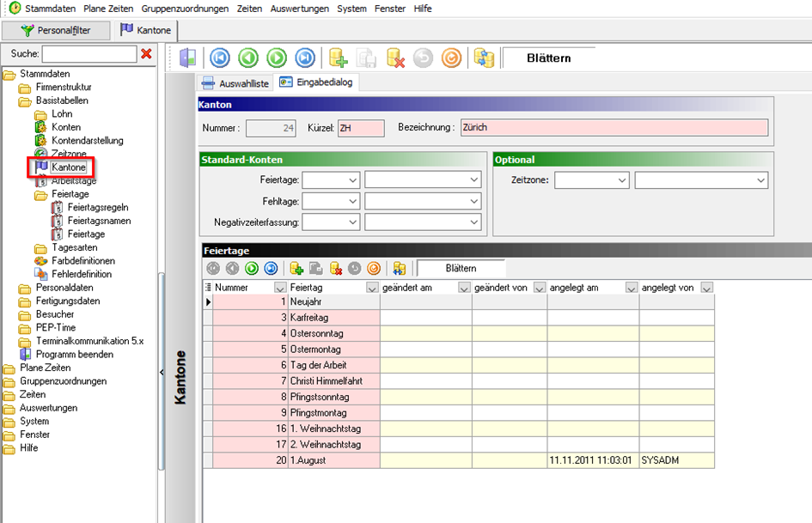Click into the Suche search field
812x523 pixels.
[89, 54]
